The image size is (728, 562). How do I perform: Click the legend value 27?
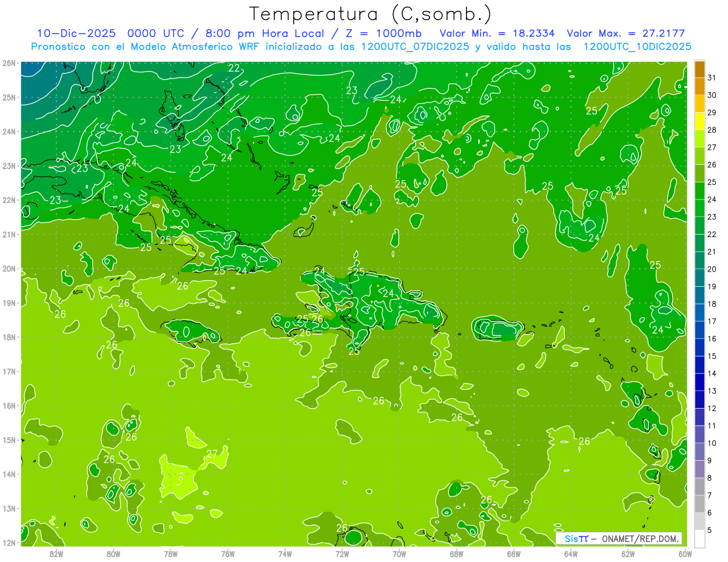tap(712, 147)
